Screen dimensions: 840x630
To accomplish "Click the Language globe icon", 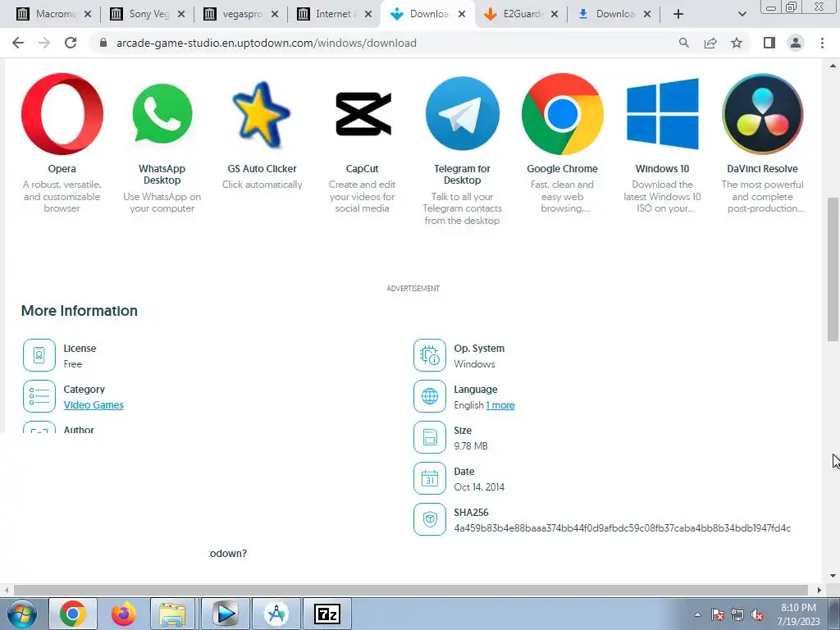I will click(x=430, y=396).
